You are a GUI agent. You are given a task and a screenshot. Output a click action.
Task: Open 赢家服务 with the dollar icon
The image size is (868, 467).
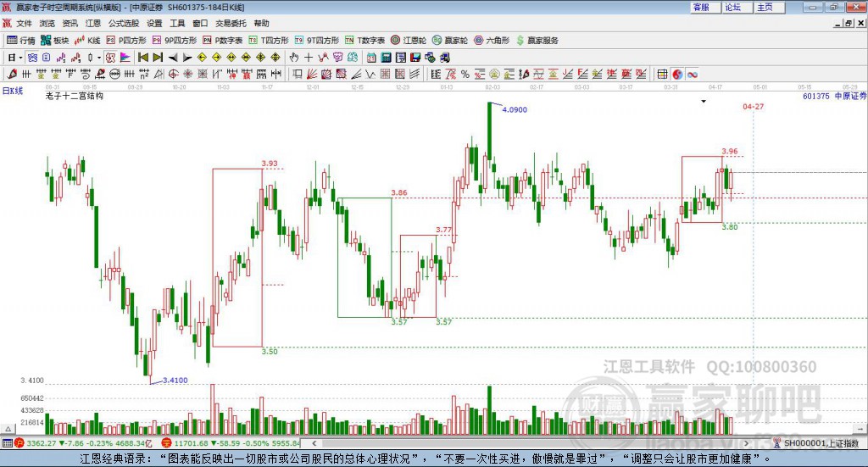point(537,41)
